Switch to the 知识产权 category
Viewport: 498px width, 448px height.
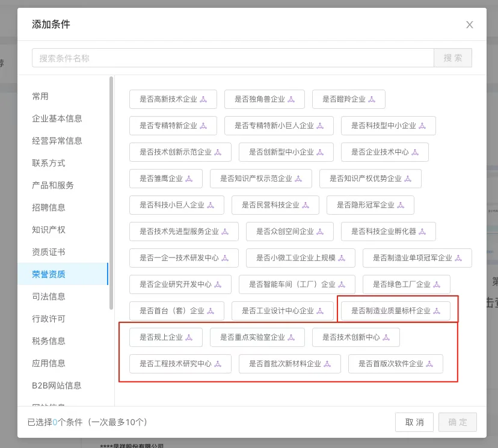click(x=48, y=229)
